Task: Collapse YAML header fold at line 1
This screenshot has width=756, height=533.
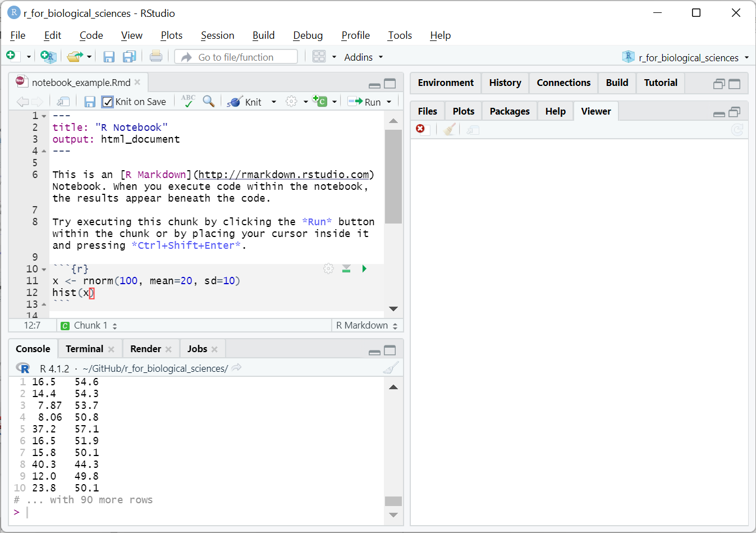Action: pos(44,116)
